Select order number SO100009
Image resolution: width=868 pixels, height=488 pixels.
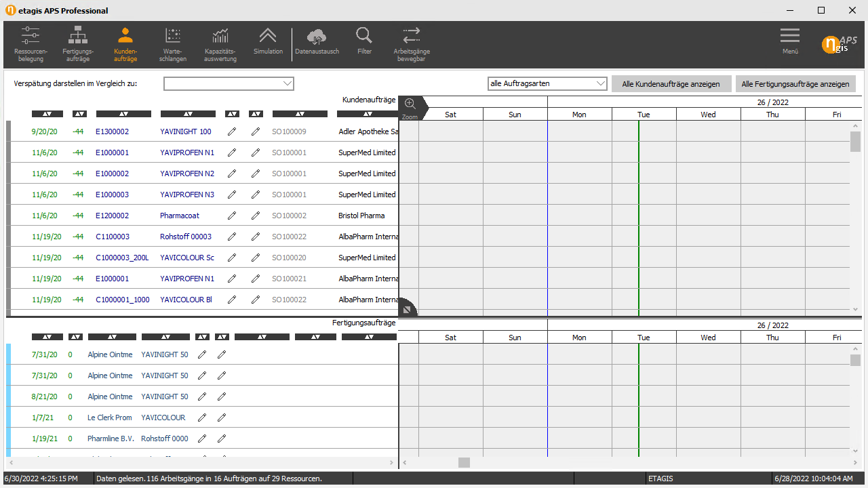[289, 131]
